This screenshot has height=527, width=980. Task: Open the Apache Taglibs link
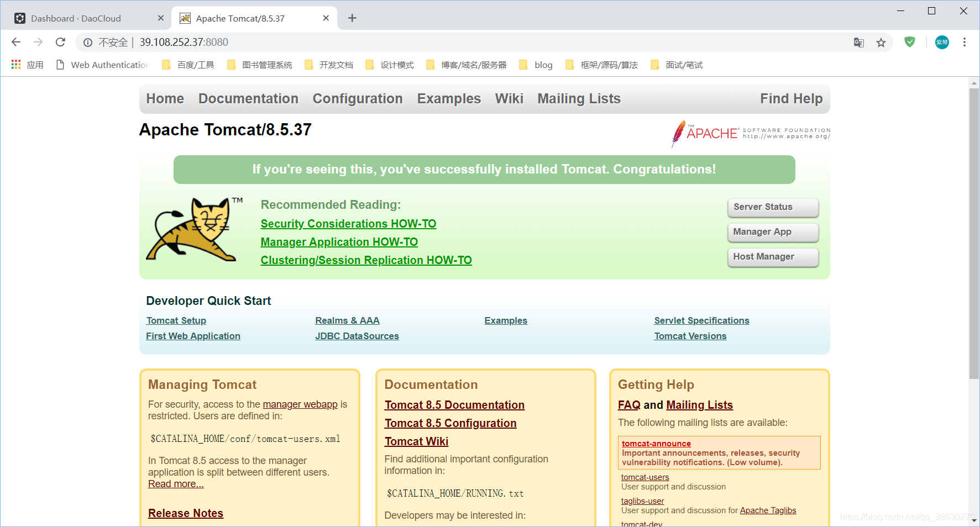click(x=768, y=510)
